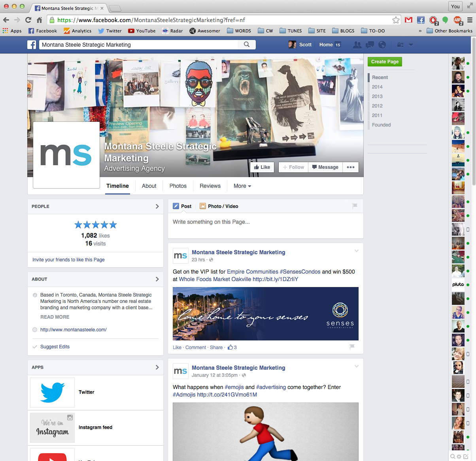Click the pluto chat contact avatar

click(x=458, y=285)
